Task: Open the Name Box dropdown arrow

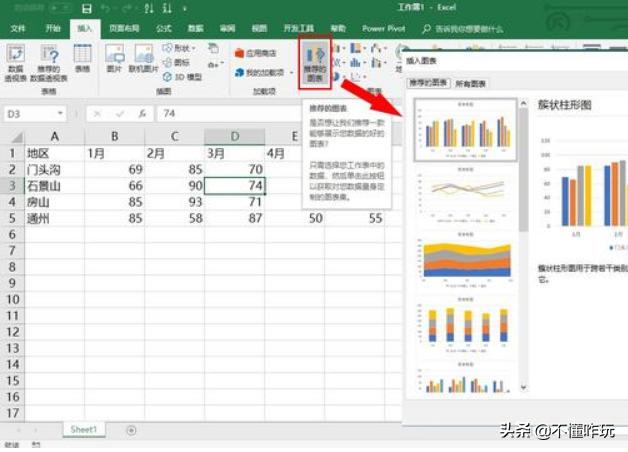Action: point(60,114)
